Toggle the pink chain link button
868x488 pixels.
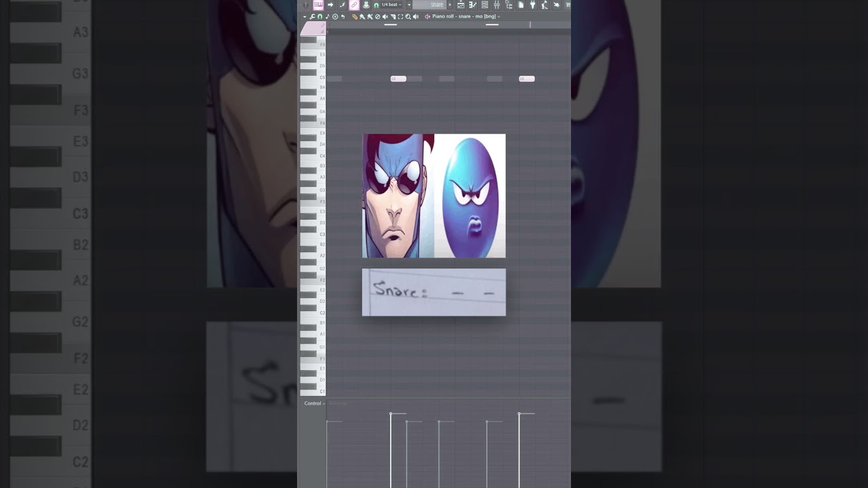pyautogui.click(x=354, y=5)
